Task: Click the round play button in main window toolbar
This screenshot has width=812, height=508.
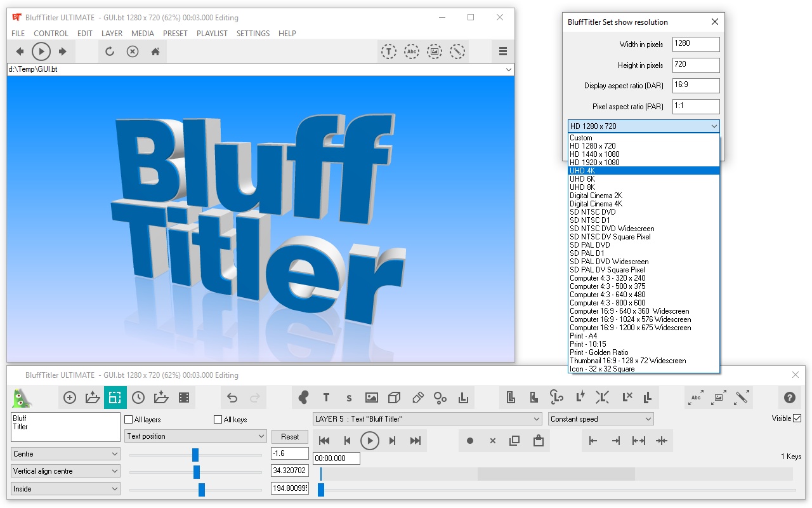Action: pos(41,51)
